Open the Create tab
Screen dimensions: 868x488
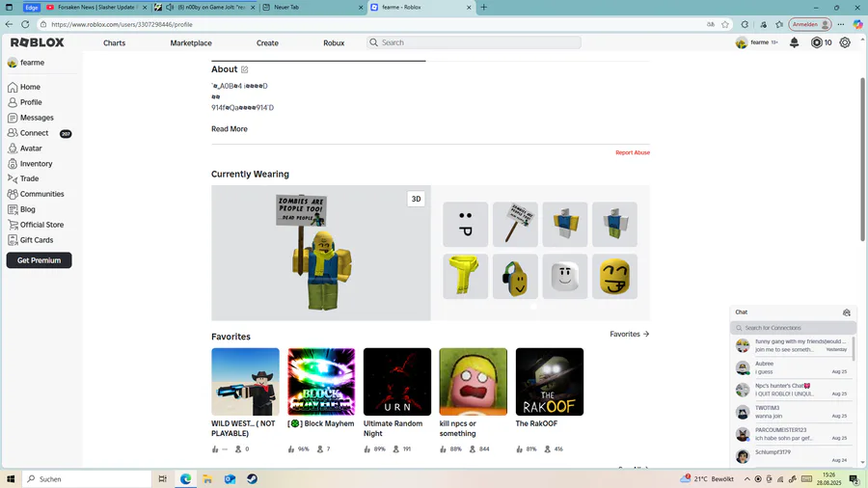click(267, 43)
